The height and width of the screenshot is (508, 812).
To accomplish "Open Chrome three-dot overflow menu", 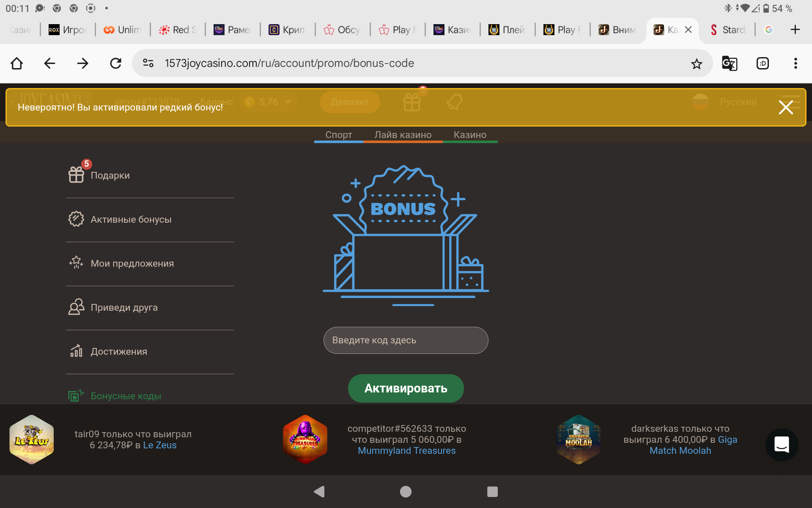I will [x=795, y=63].
